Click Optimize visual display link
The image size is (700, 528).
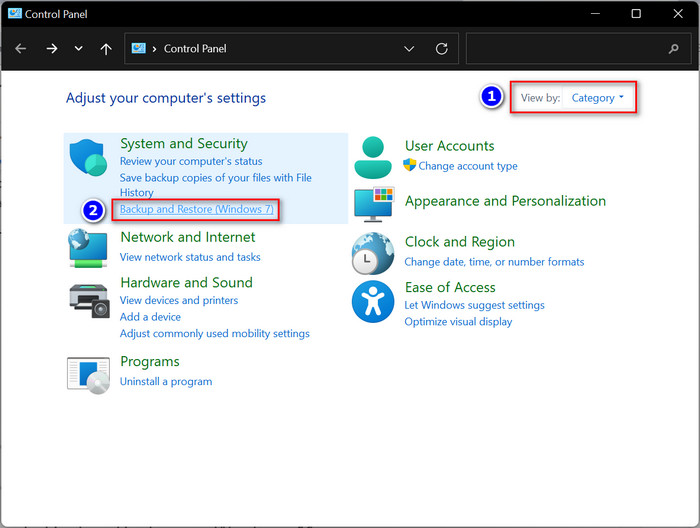(458, 322)
